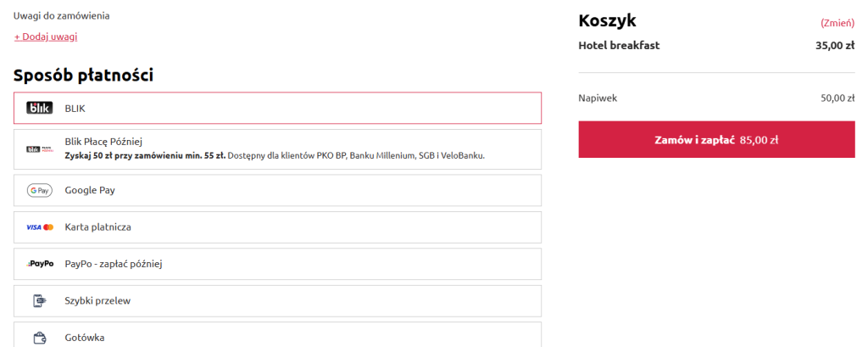Click the Blik Płacę Później logo
Image resolution: width=868 pixels, height=347 pixels.
40,149
